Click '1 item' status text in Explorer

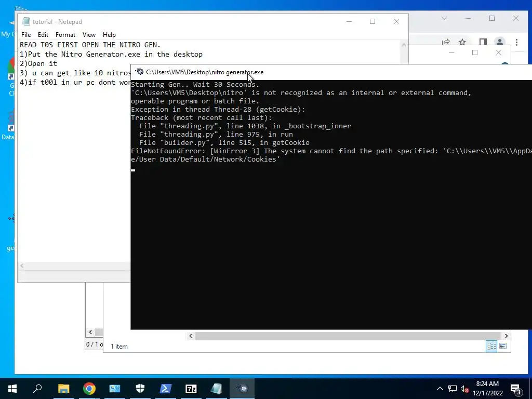click(119, 347)
